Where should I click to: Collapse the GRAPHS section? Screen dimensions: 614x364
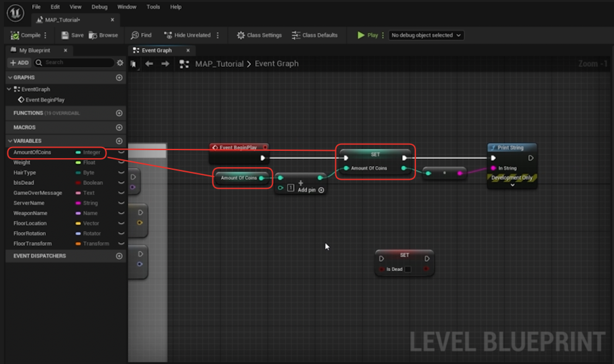click(x=10, y=77)
